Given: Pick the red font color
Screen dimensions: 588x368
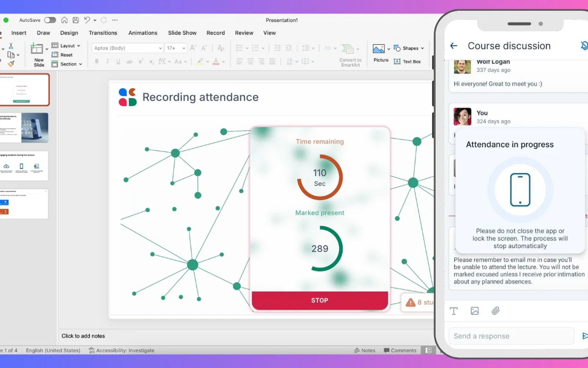Looking at the screenshot, I should click(216, 61).
